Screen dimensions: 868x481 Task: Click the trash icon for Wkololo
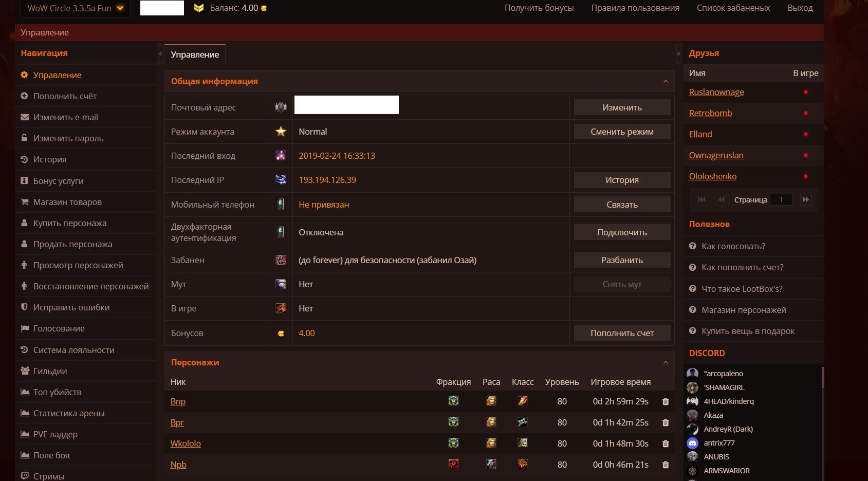point(666,443)
